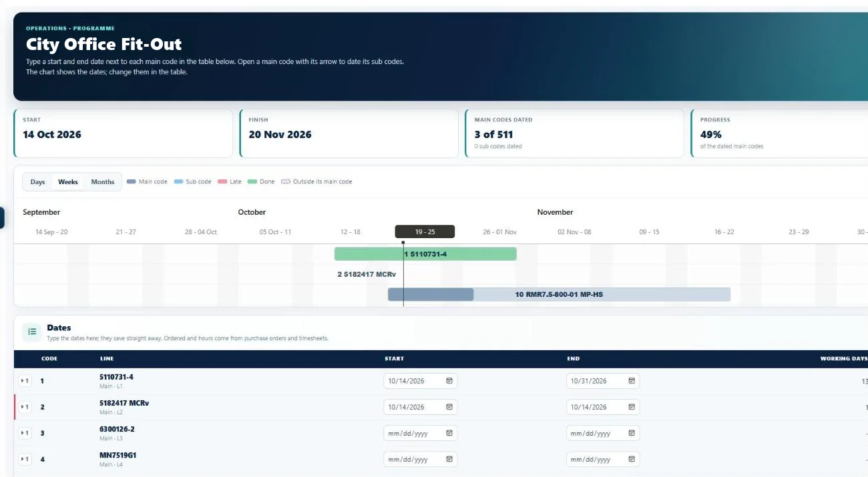Viewport: 868px width, 477px height.
Task: Click the 14 Sep - 20 week header
Action: tap(51, 232)
